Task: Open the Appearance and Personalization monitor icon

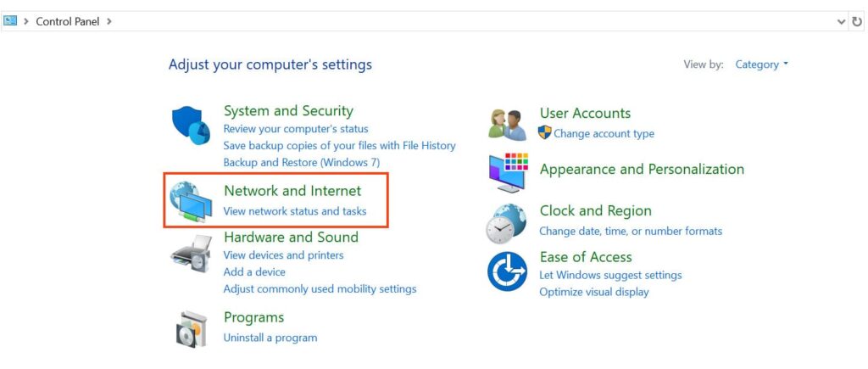Action: pos(509,172)
